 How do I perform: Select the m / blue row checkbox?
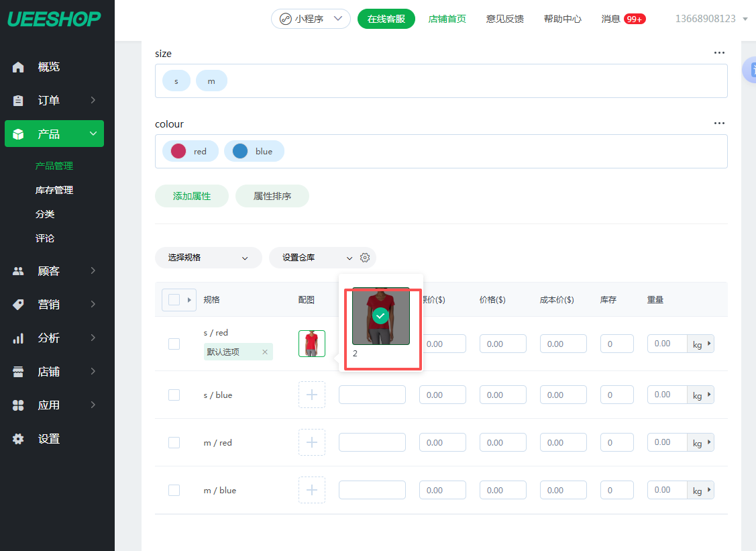(174, 490)
